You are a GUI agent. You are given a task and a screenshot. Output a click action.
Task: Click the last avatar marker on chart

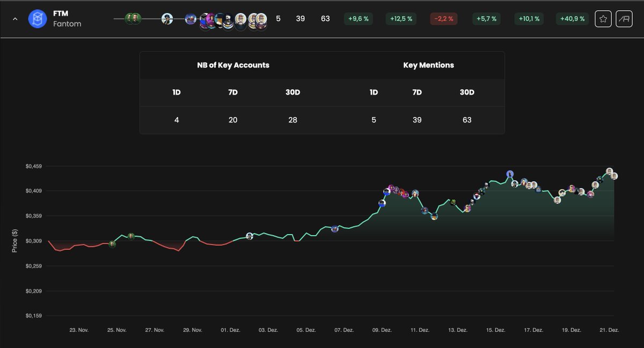point(614,176)
